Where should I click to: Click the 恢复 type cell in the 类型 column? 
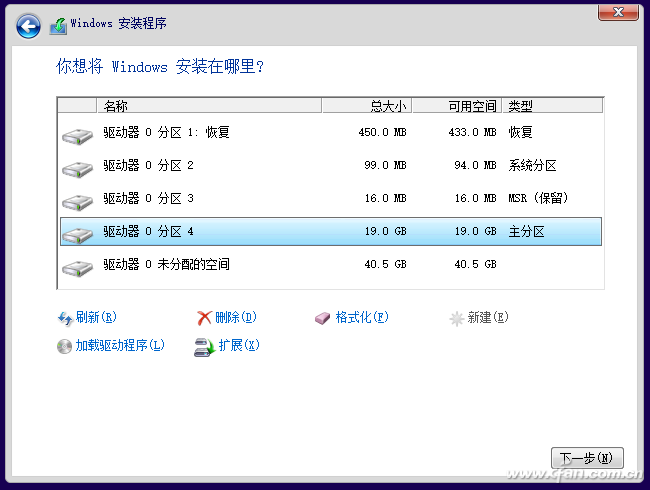point(520,133)
